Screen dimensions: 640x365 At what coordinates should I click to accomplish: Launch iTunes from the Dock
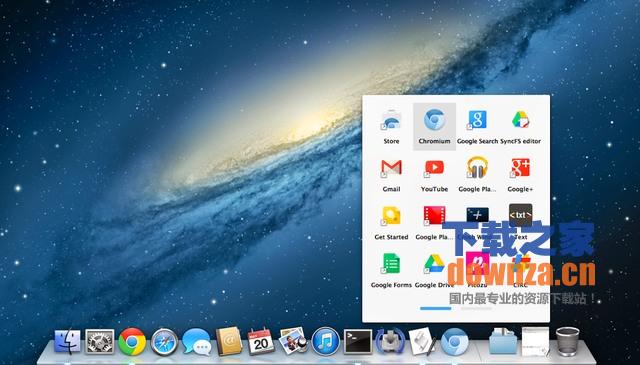pyautogui.click(x=326, y=341)
